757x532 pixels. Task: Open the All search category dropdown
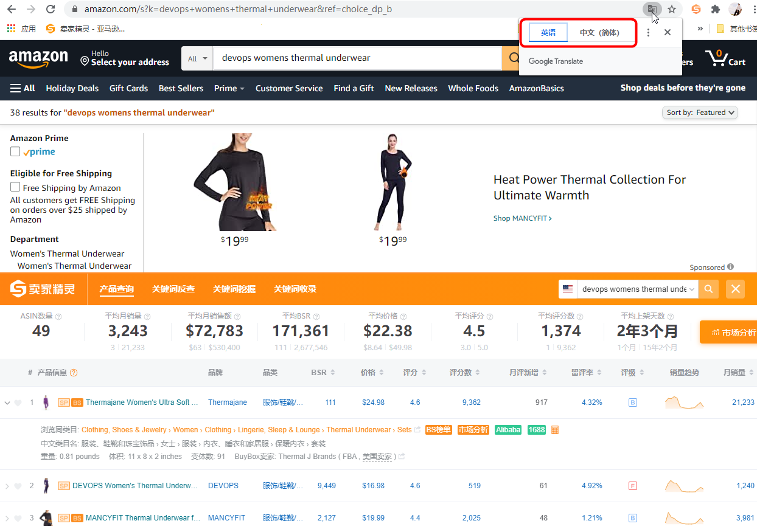tap(198, 58)
